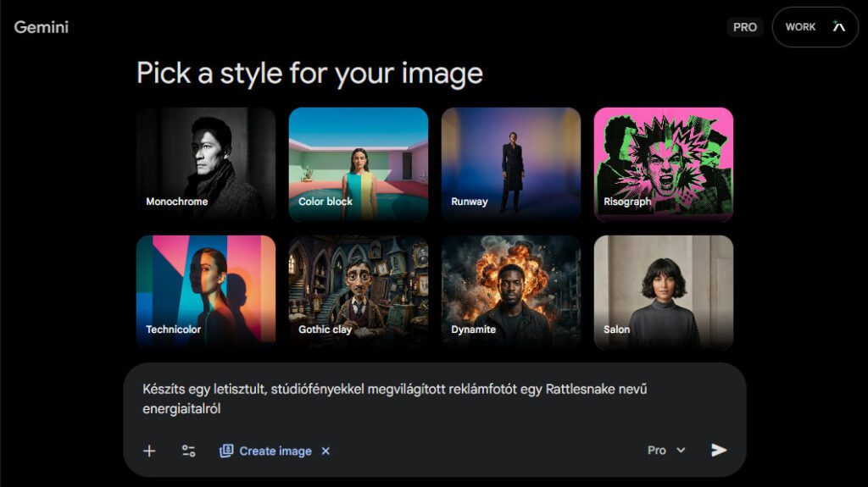Send the prompt with the arrow icon
868x487 pixels.
point(719,450)
